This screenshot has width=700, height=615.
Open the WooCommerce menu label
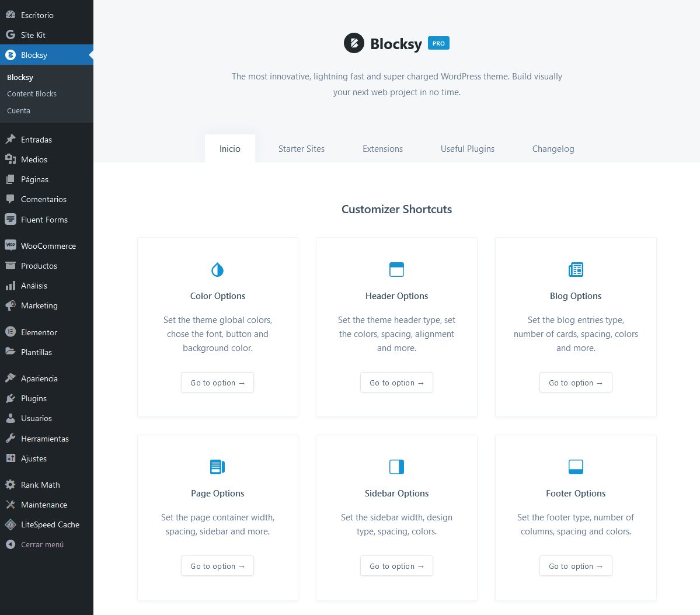(48, 246)
